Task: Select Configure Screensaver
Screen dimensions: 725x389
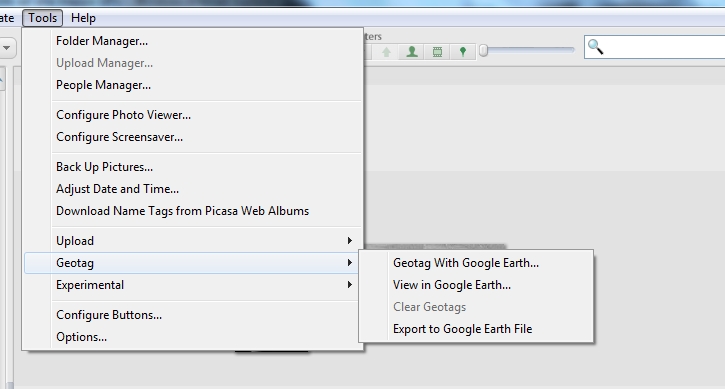Action: pyautogui.click(x=193, y=137)
